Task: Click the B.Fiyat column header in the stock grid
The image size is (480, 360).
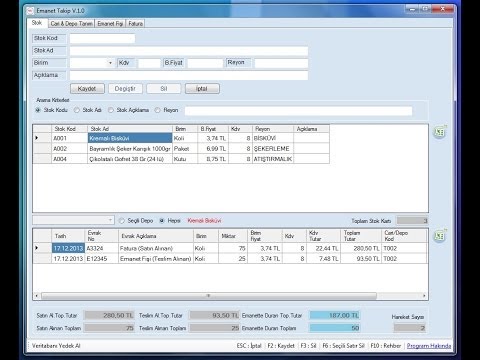Action: point(213,129)
